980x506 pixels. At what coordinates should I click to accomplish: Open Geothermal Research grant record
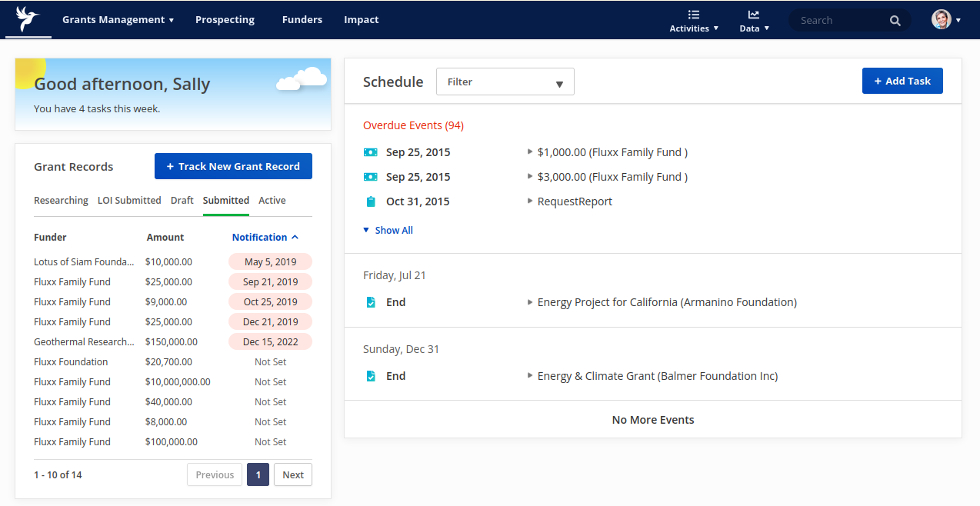point(84,341)
